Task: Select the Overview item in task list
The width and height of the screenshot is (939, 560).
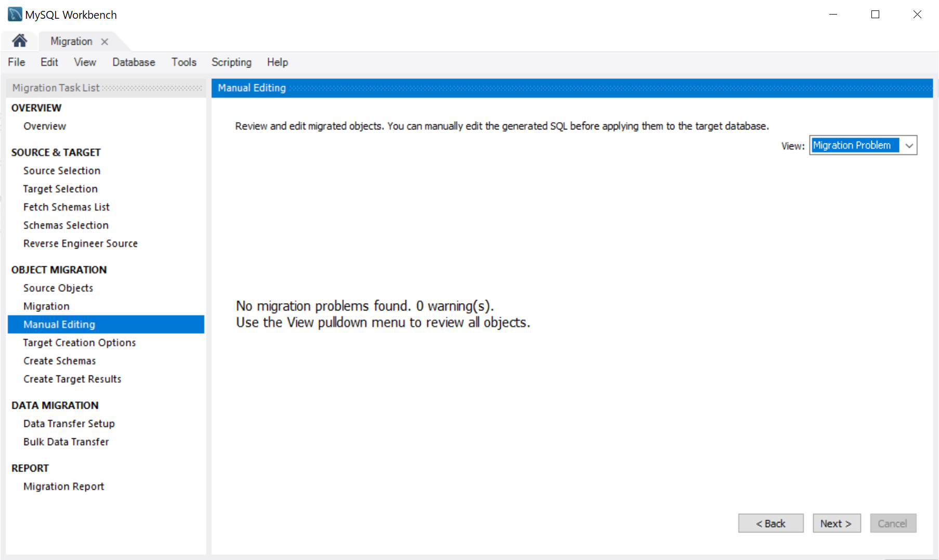Action: (45, 126)
